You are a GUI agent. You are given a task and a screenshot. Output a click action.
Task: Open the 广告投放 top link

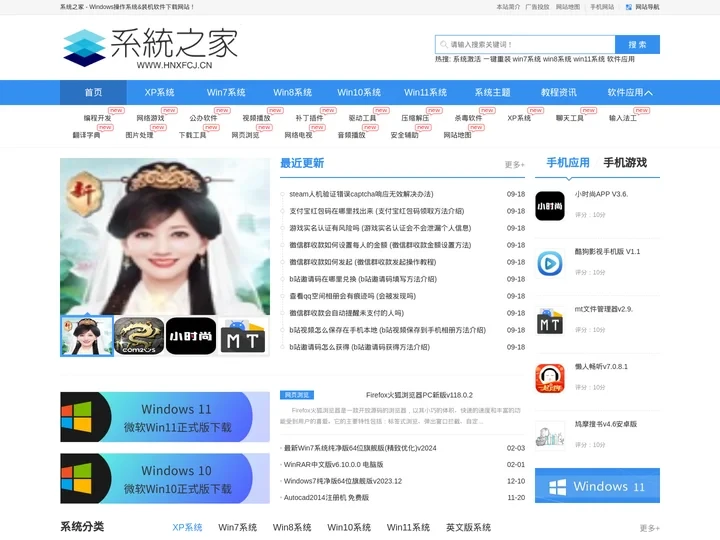coord(537,7)
